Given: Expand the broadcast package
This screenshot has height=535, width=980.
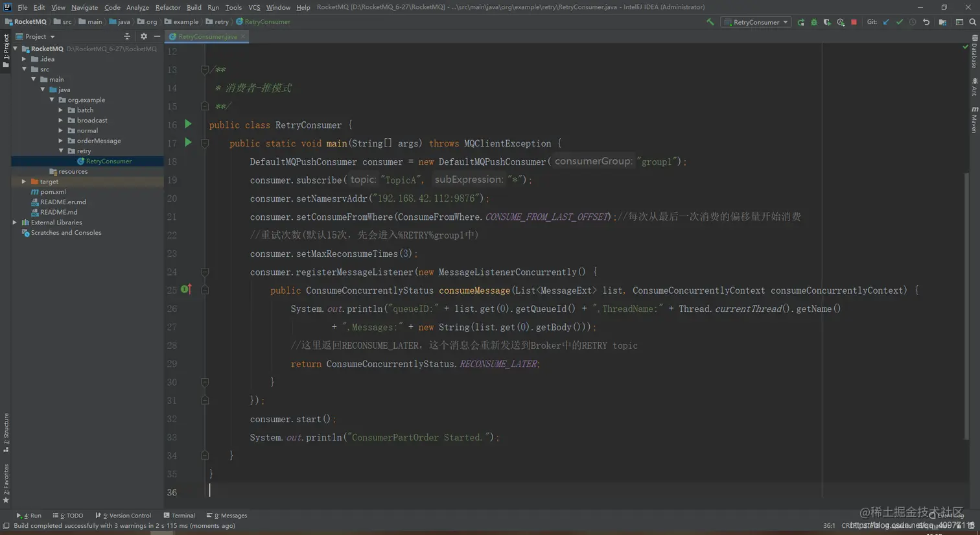Looking at the screenshot, I should point(61,120).
